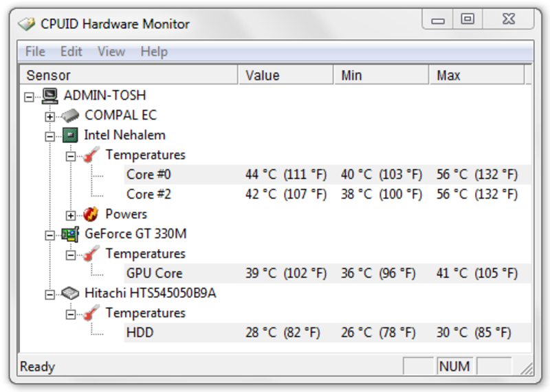This screenshot has width=550, height=392.
Task: Close the Hardware Monitor window
Action: click(508, 19)
